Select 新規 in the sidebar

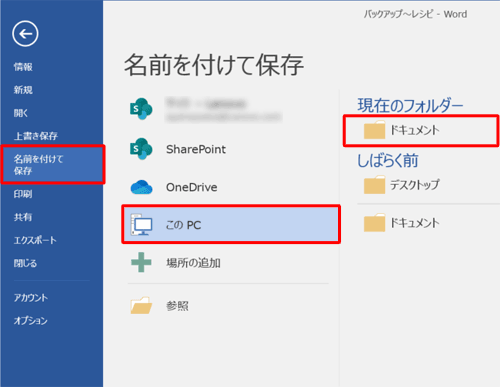point(23,90)
